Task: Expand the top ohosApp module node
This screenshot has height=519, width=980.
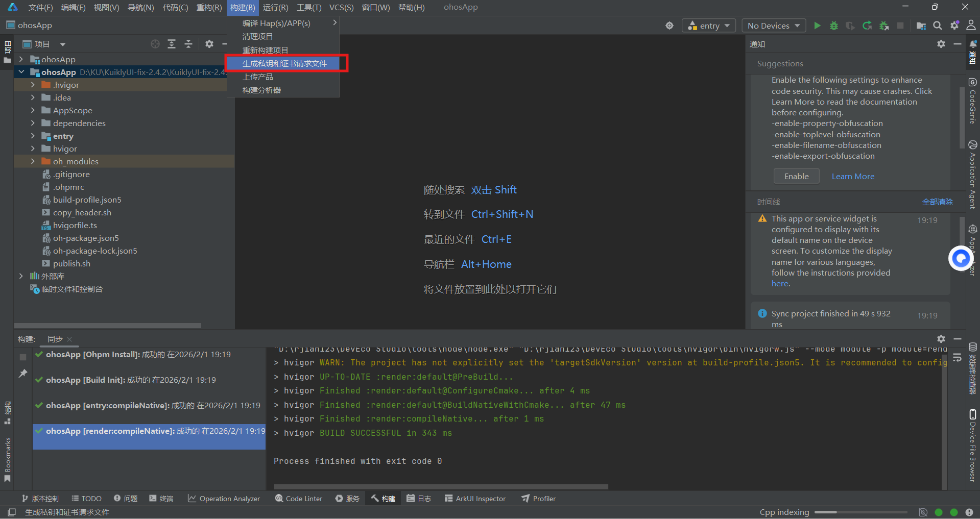Action: (21, 59)
